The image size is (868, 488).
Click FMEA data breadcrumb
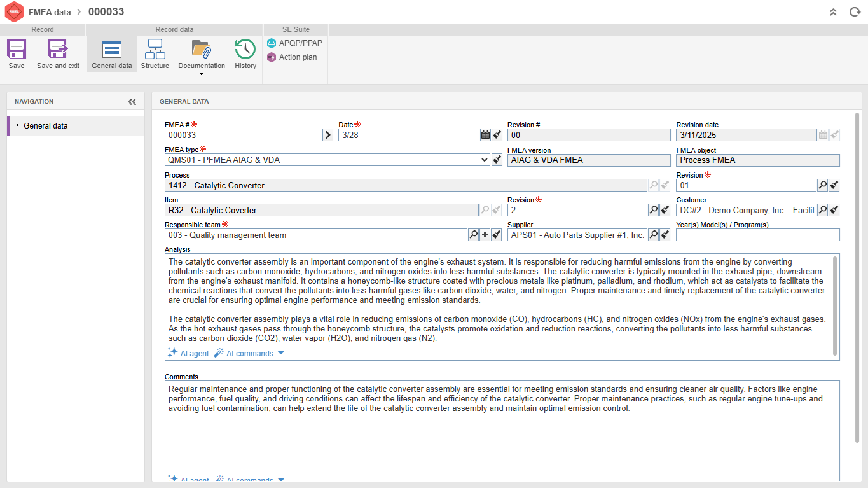pos(50,12)
